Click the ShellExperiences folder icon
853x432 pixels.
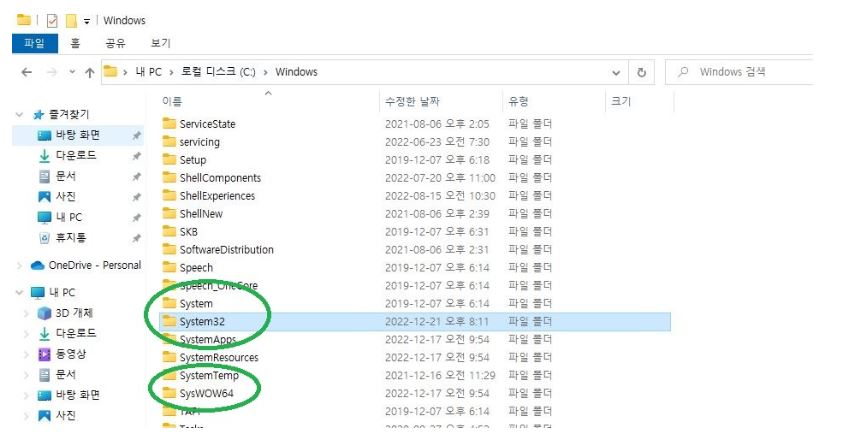pyautogui.click(x=170, y=195)
